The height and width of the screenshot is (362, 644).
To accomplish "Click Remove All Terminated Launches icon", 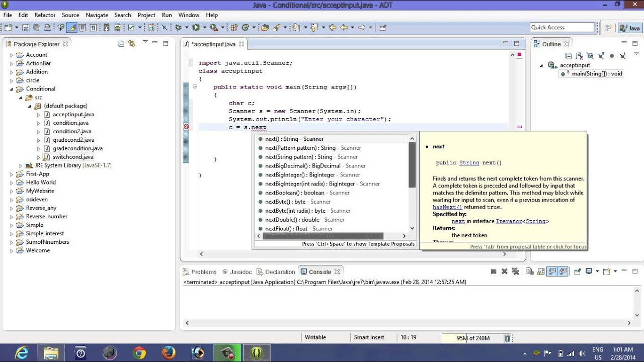I will point(515,271).
